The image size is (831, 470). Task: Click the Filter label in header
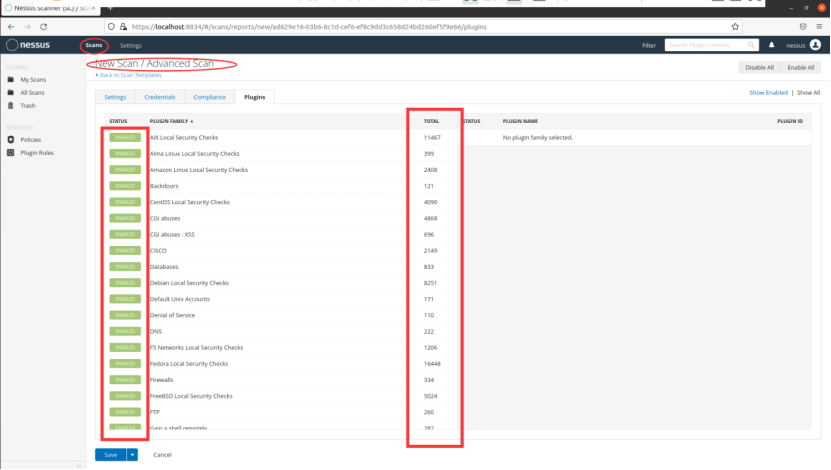(x=649, y=46)
